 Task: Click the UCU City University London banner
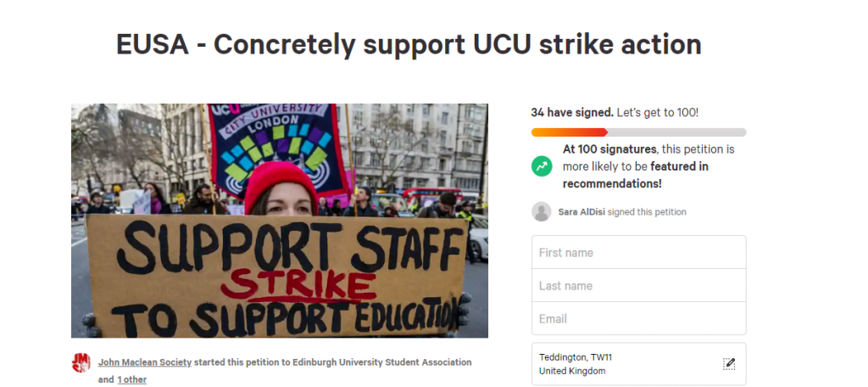click(x=277, y=147)
